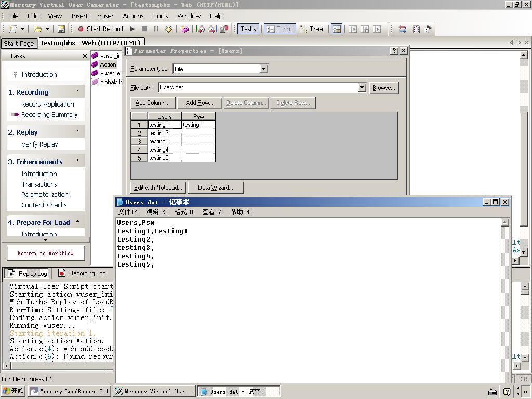
Task: Select the testing3 cell in Users column
Action: click(x=165, y=141)
